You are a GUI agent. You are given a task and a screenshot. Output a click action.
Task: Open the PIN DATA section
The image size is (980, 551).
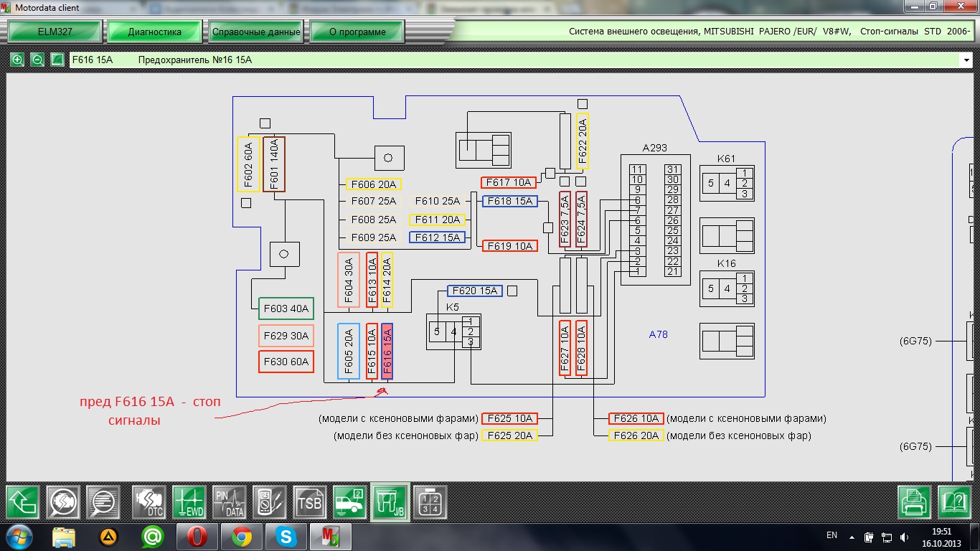coord(229,502)
